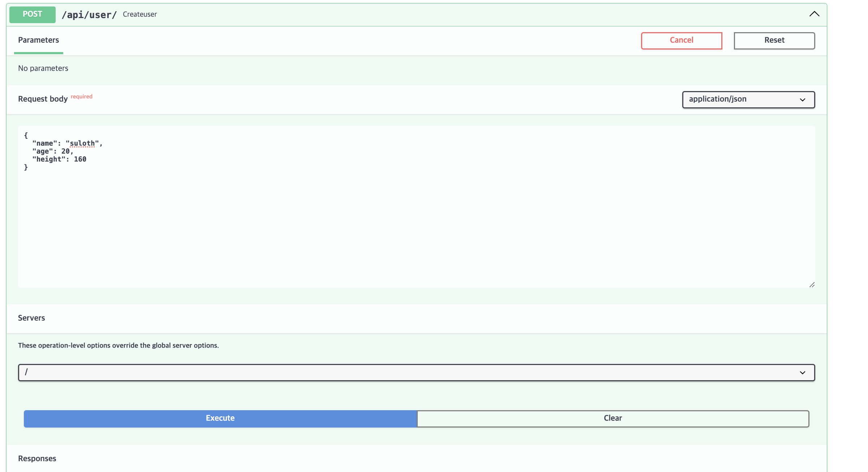The image size is (868, 472).
Task: Switch to the Parameters tab
Action: [x=38, y=40]
